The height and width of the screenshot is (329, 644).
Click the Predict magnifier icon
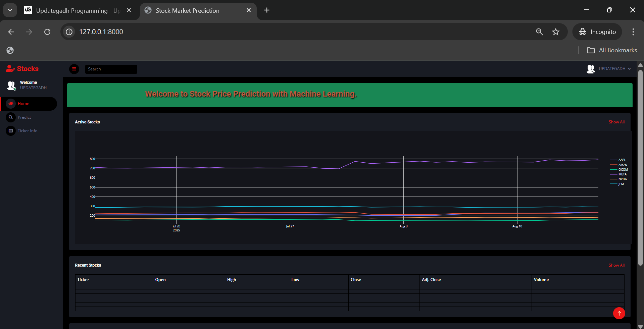pos(11,117)
